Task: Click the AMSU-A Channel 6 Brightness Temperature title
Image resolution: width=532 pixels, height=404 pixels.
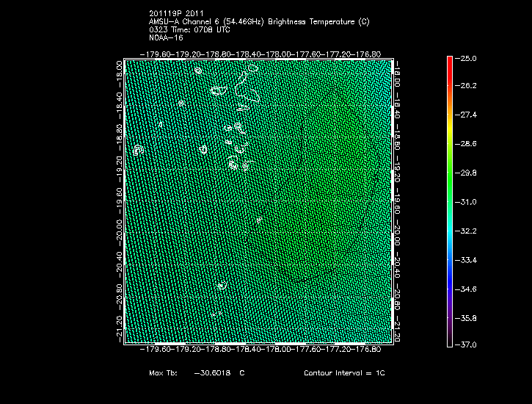Action: 259,22
